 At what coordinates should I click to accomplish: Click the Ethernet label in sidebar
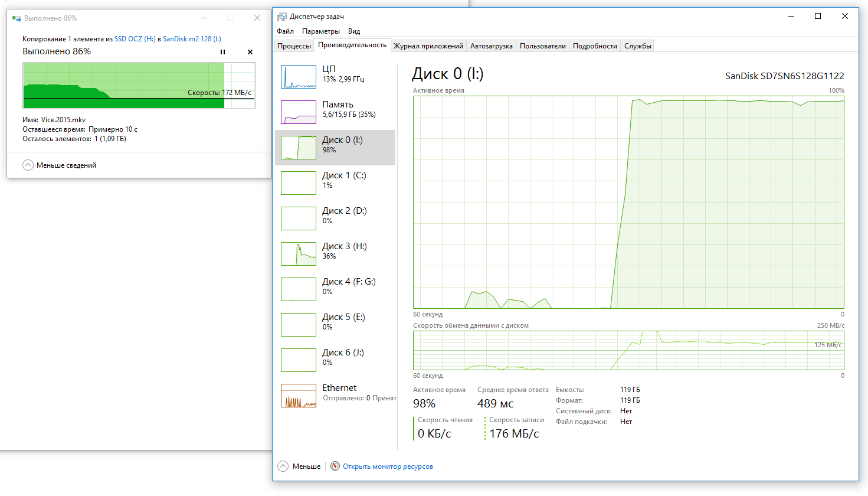pyautogui.click(x=339, y=388)
